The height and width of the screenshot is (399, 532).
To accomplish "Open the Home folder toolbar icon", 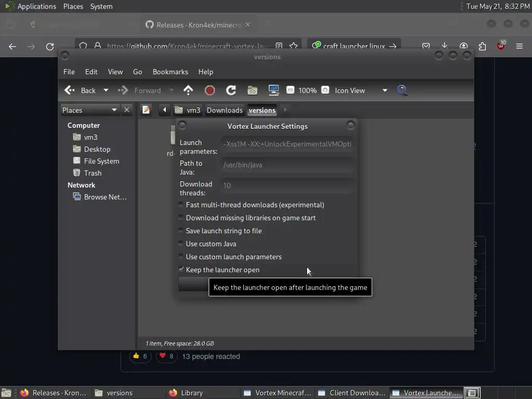I will tap(252, 90).
